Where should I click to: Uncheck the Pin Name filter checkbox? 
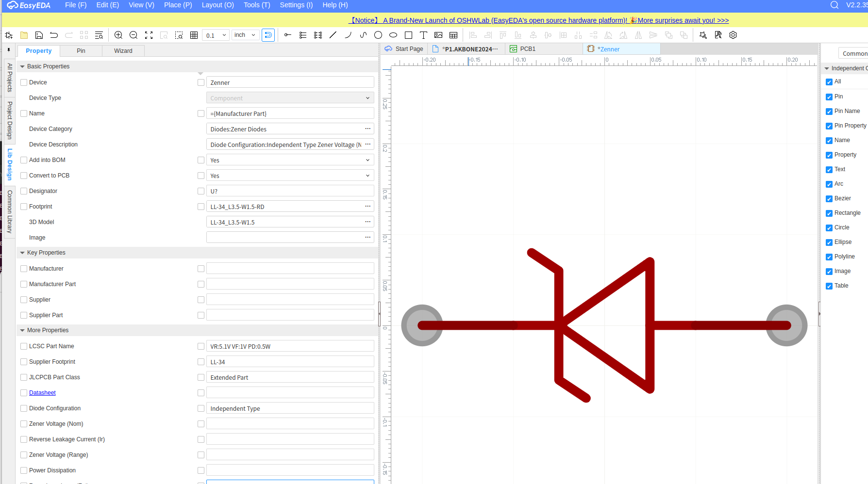829,112
